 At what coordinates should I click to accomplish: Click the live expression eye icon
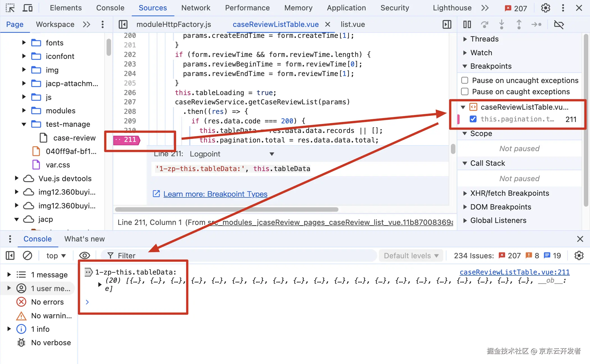click(x=84, y=255)
